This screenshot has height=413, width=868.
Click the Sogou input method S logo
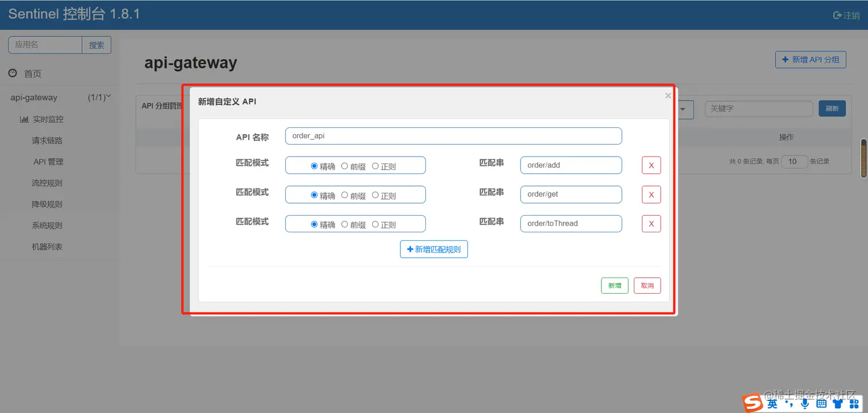[x=753, y=404]
